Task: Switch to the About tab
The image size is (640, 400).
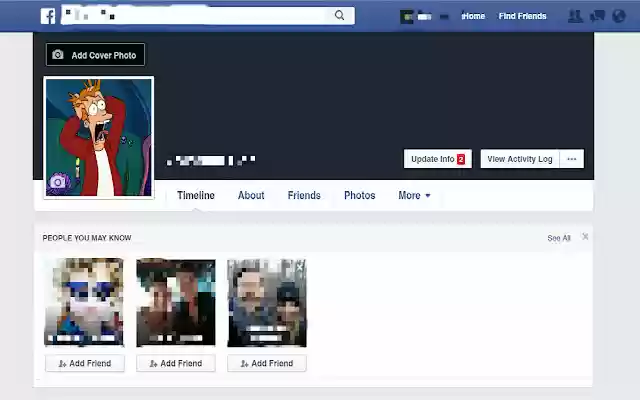Action: point(251,196)
